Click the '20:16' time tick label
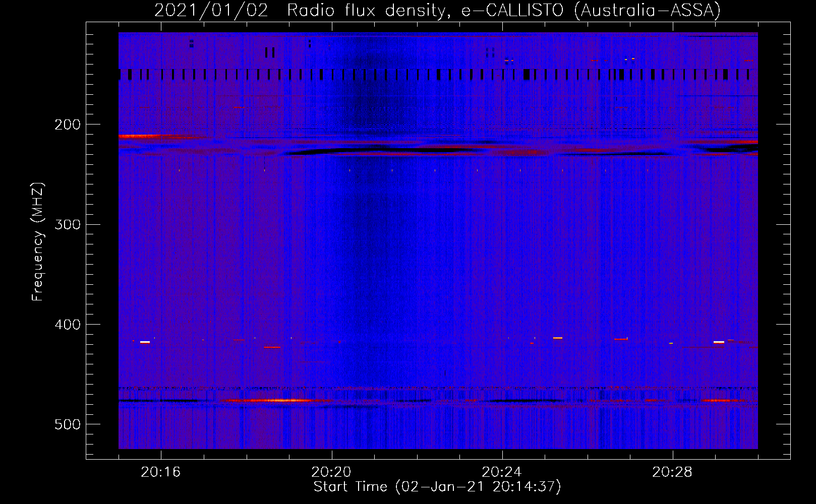 [x=161, y=472]
